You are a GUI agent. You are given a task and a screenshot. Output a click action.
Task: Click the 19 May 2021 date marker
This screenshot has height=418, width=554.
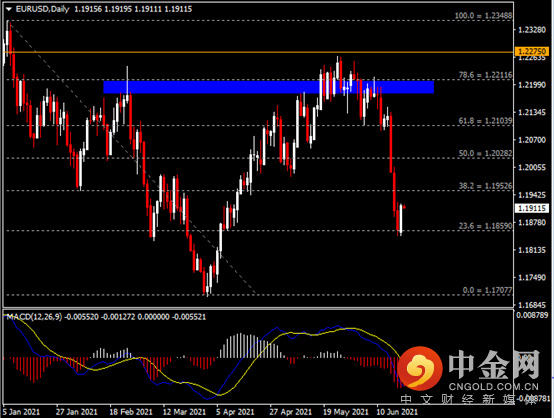click(346, 412)
